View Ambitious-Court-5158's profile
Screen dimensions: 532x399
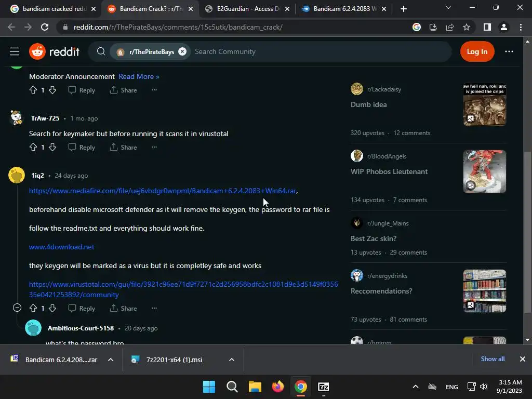[x=81, y=328]
